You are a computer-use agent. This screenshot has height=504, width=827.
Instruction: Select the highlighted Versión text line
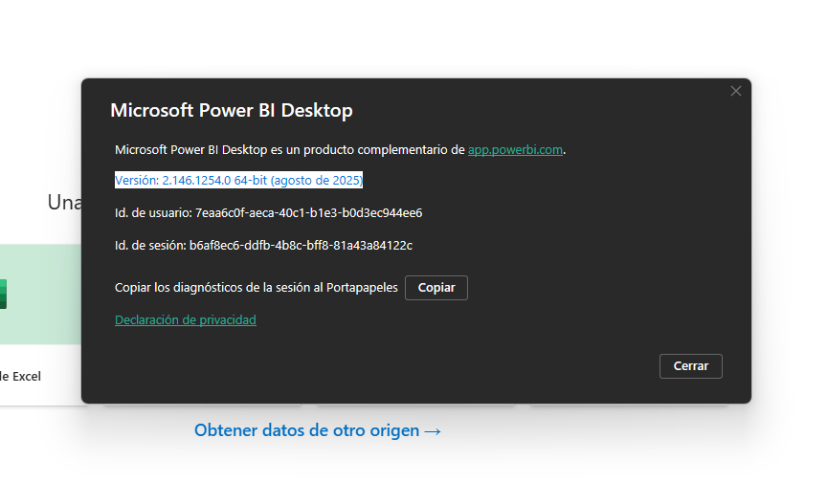pos(238,180)
